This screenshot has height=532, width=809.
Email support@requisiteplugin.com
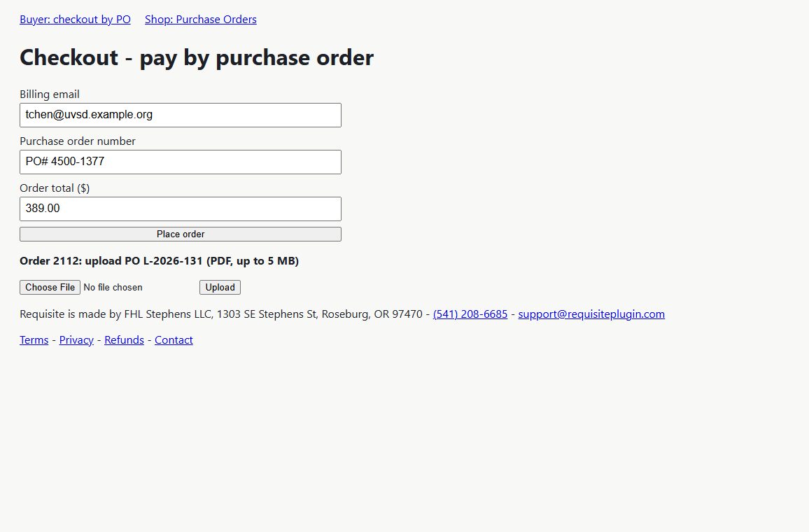[591, 314]
